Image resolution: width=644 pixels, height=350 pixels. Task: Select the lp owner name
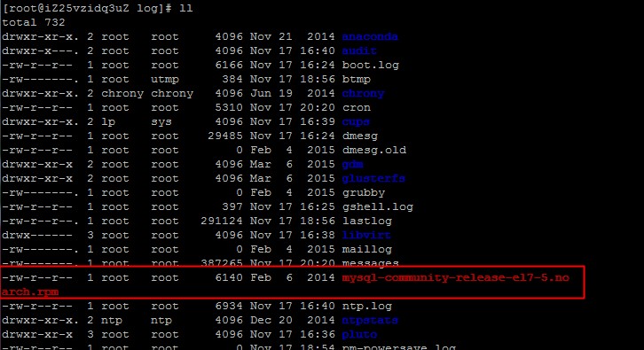point(108,122)
